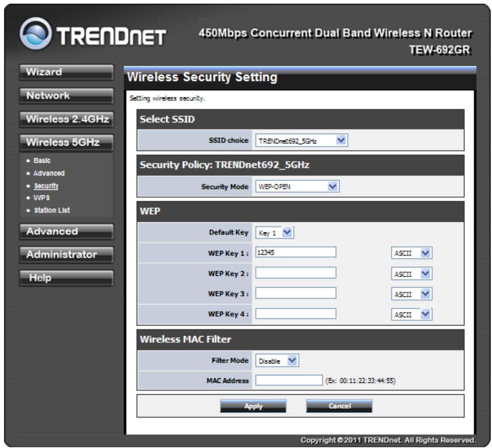492x448 pixels.
Task: Focus the WEP Key 1 field
Action: [x=296, y=252]
